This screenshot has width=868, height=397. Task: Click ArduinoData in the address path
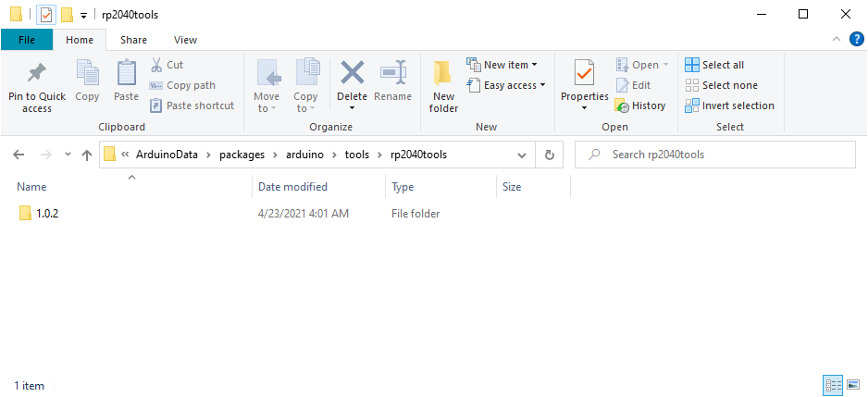tap(167, 155)
